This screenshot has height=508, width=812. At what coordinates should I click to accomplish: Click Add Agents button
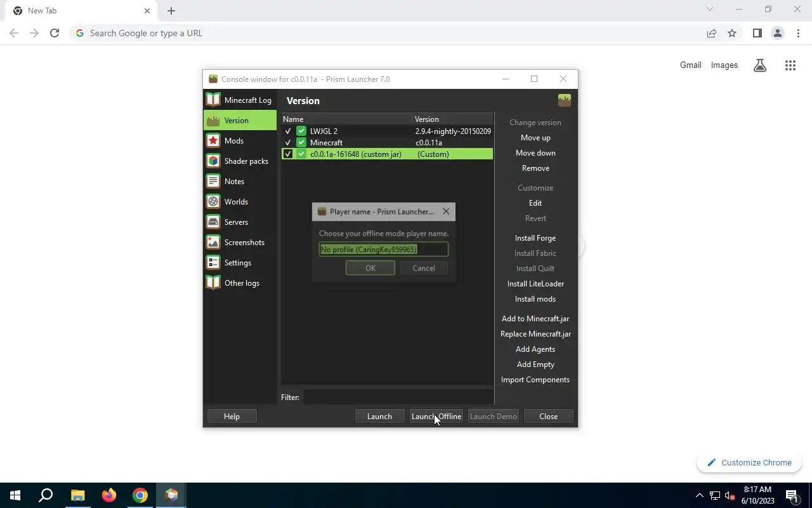pyautogui.click(x=535, y=349)
